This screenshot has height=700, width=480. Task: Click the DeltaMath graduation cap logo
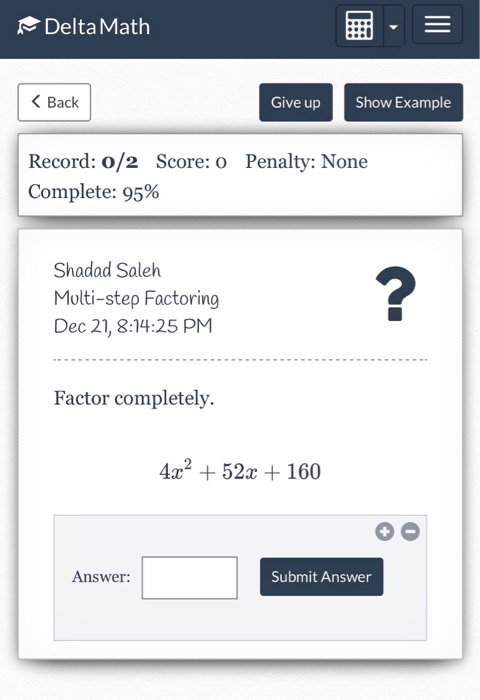tap(29, 25)
